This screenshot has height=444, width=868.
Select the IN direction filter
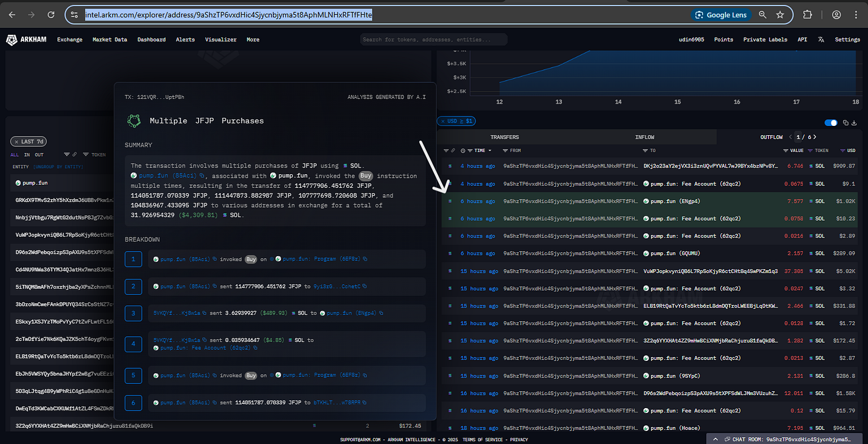(x=27, y=154)
